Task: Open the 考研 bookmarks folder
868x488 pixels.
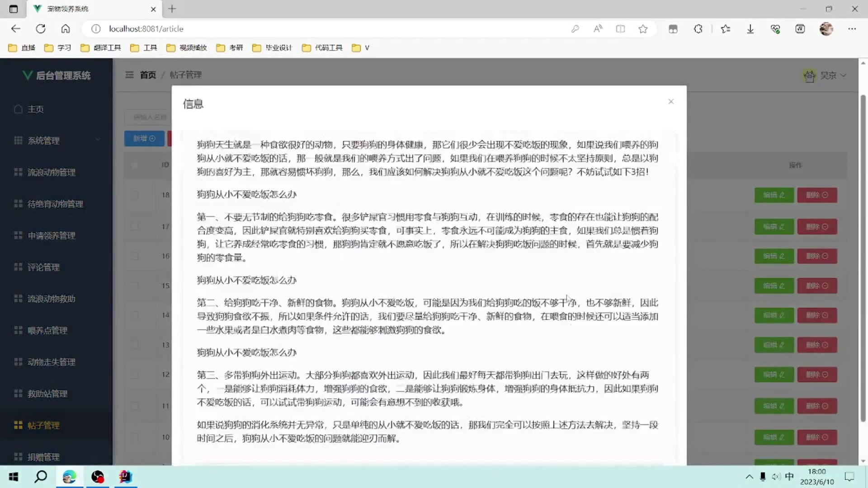Action: (x=229, y=48)
